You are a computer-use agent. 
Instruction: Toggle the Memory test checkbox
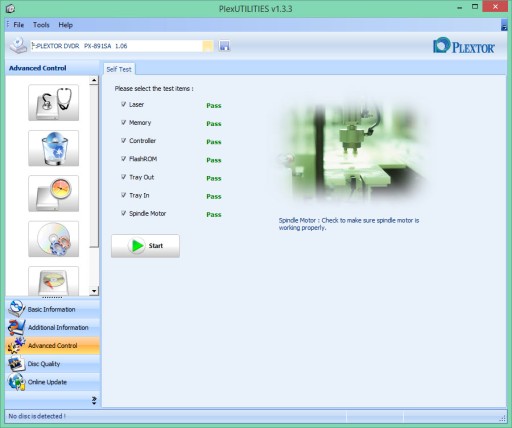click(124, 122)
